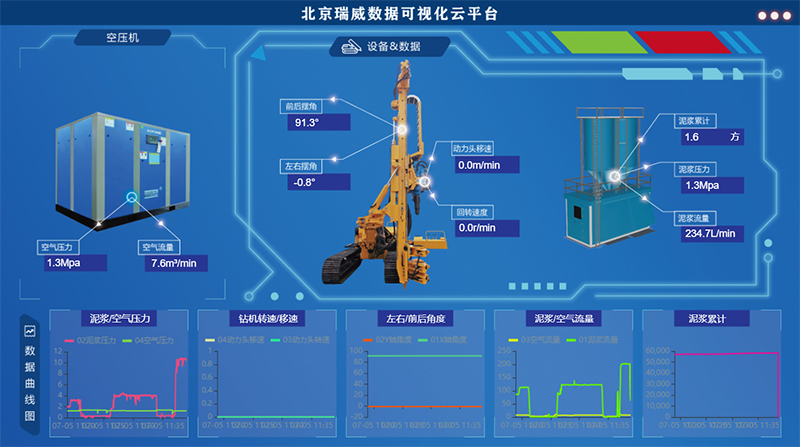This screenshot has width=800, height=447.
Task: Click the magenta line in 泥浆累计 chart
Action: pyautogui.click(x=727, y=353)
